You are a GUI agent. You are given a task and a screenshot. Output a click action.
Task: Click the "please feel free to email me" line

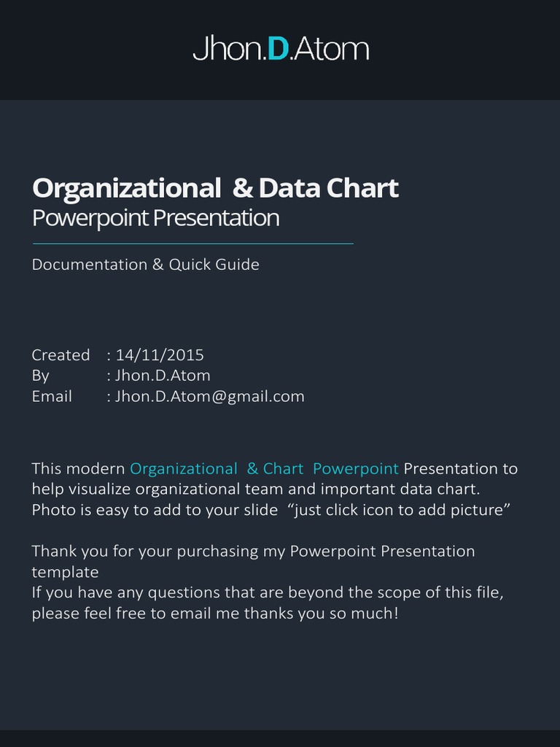pyautogui.click(x=215, y=613)
